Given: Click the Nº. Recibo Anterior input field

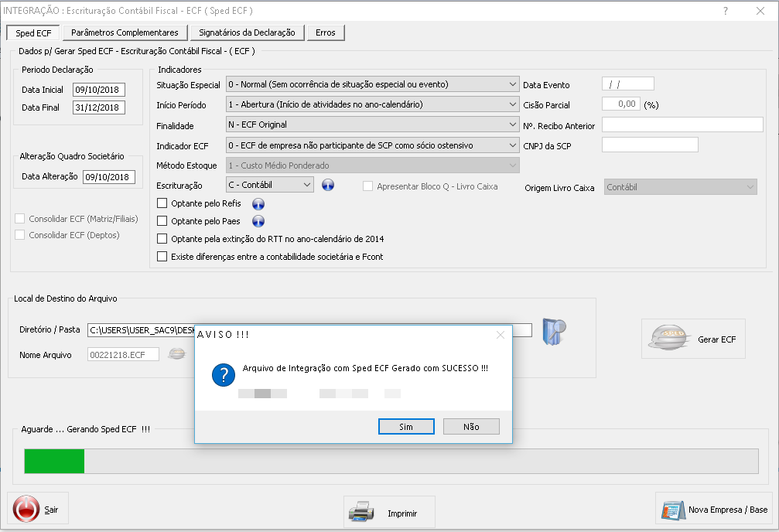Looking at the screenshot, I should pyautogui.click(x=682, y=125).
